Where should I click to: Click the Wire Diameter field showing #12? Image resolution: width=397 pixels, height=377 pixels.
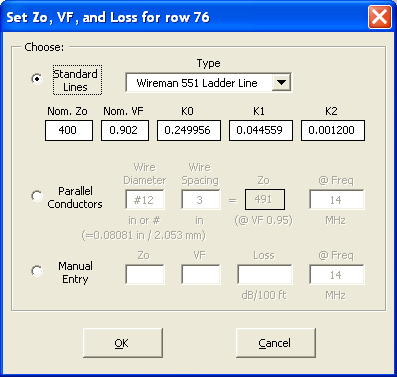pos(145,200)
